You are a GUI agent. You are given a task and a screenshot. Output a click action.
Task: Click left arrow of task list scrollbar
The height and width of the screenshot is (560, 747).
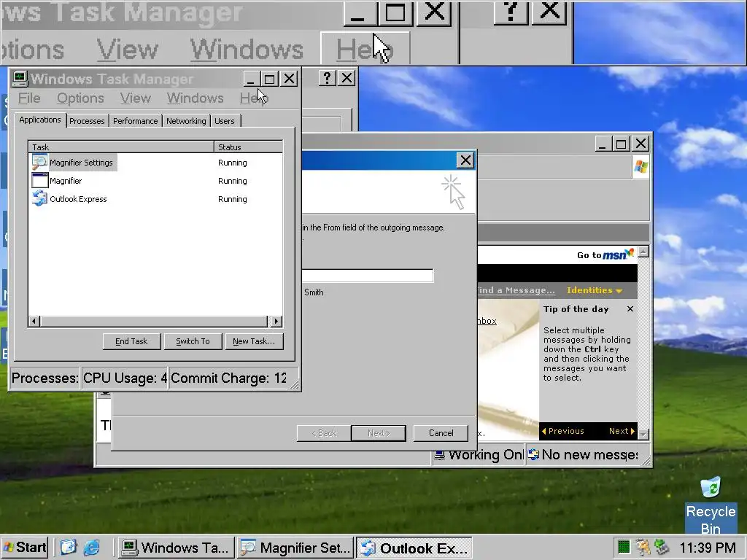pyautogui.click(x=34, y=322)
